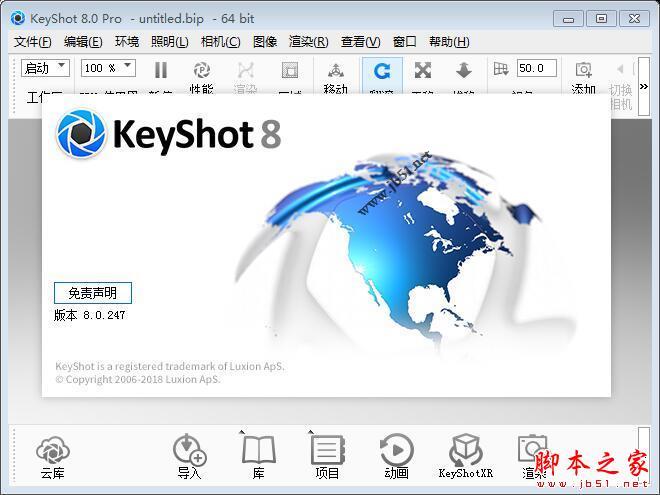Click the 版本 8.0.247 version text
Screen dimensions: 660x495
90,315
